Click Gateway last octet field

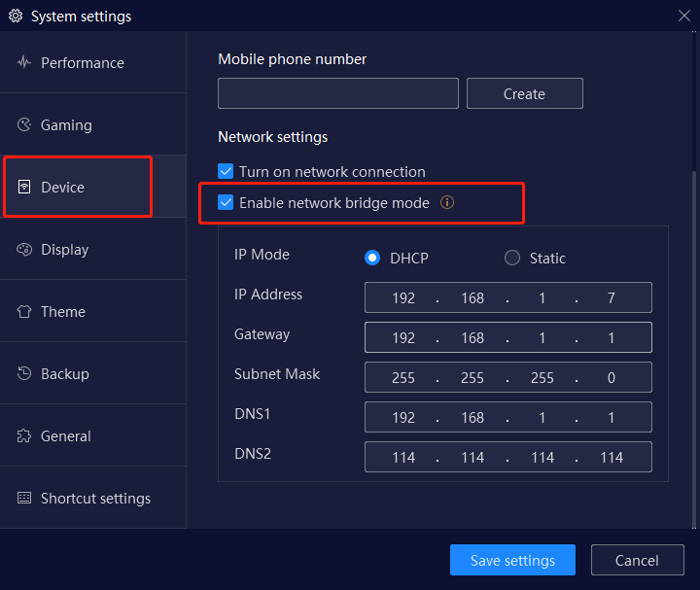click(612, 338)
